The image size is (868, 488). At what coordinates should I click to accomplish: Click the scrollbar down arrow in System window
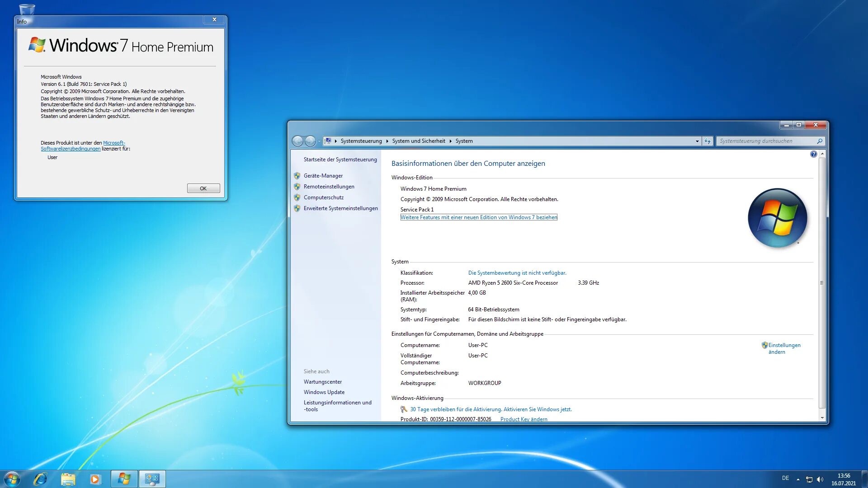tap(822, 418)
